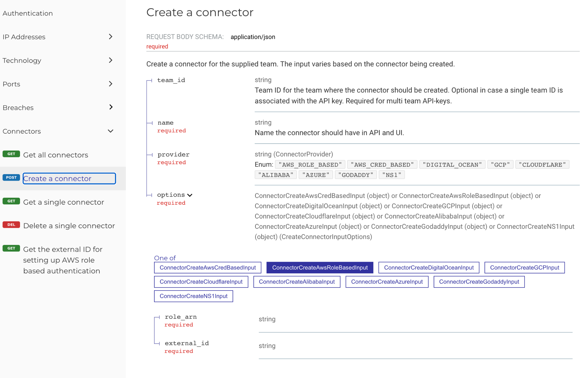
Task: Open Get the external ID endpoint
Action: (63, 260)
